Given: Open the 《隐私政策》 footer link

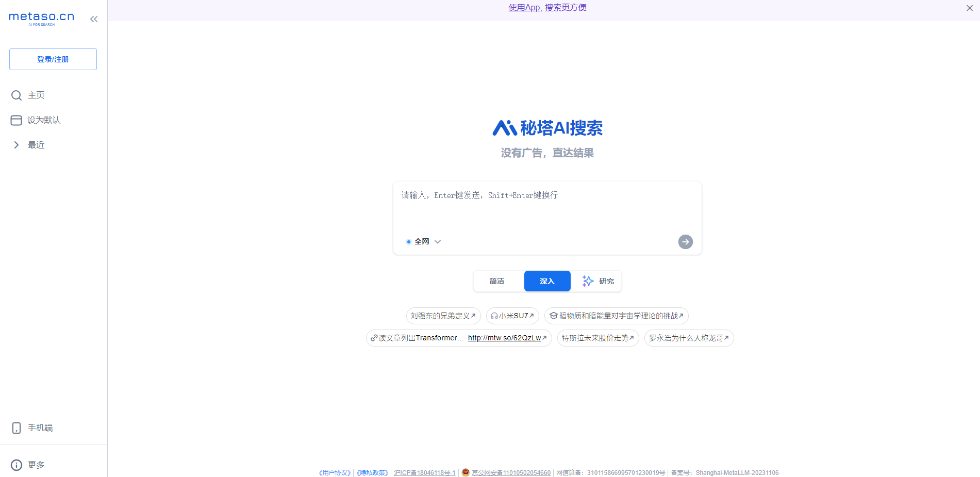Looking at the screenshot, I should 372,473.
